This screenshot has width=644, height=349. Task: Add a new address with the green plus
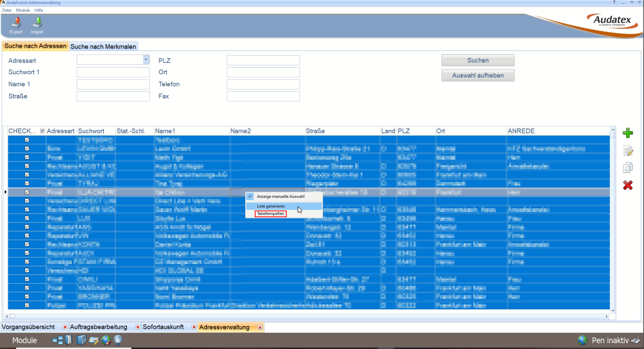(x=628, y=133)
